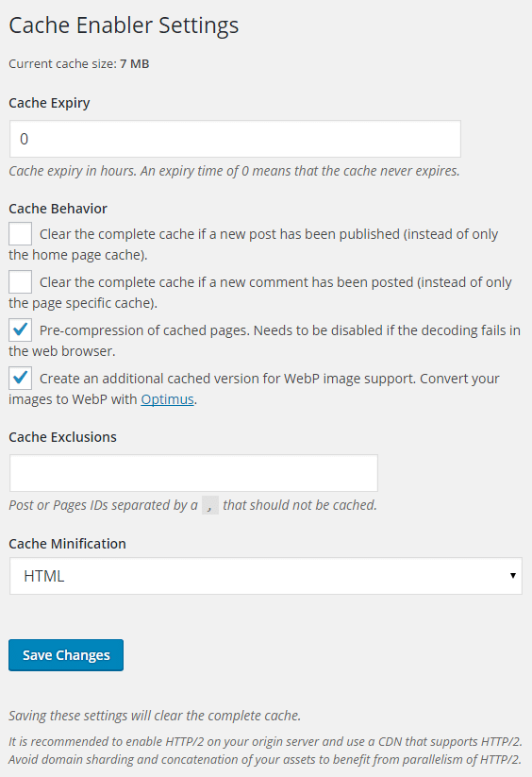Enable clearing complete cache on new comment
The height and width of the screenshot is (777, 532).
tap(21, 282)
